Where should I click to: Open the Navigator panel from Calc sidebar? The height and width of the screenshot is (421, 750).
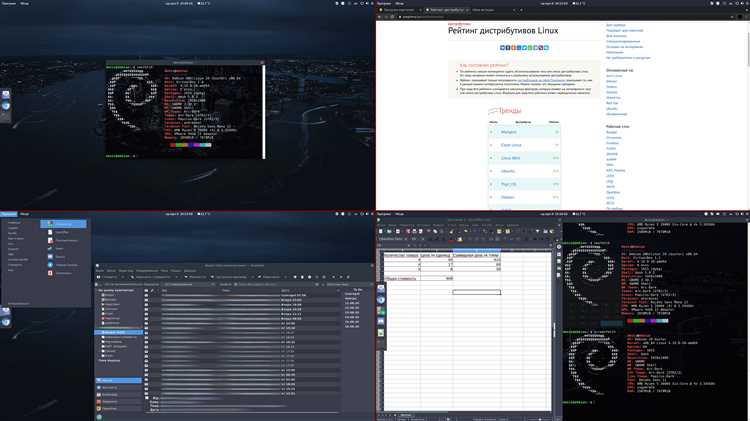tap(559, 268)
